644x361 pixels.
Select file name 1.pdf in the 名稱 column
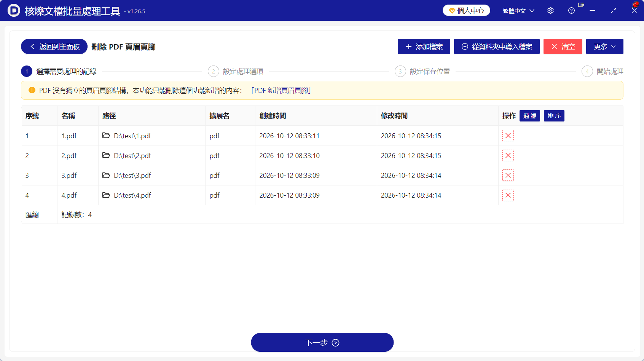(69, 136)
